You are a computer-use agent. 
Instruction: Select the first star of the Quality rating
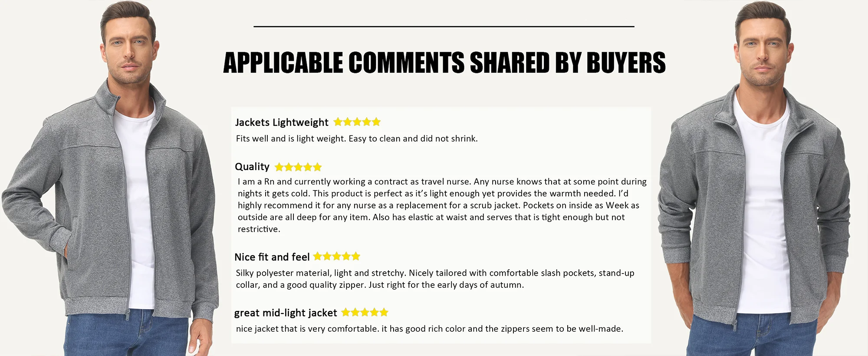pyautogui.click(x=279, y=167)
